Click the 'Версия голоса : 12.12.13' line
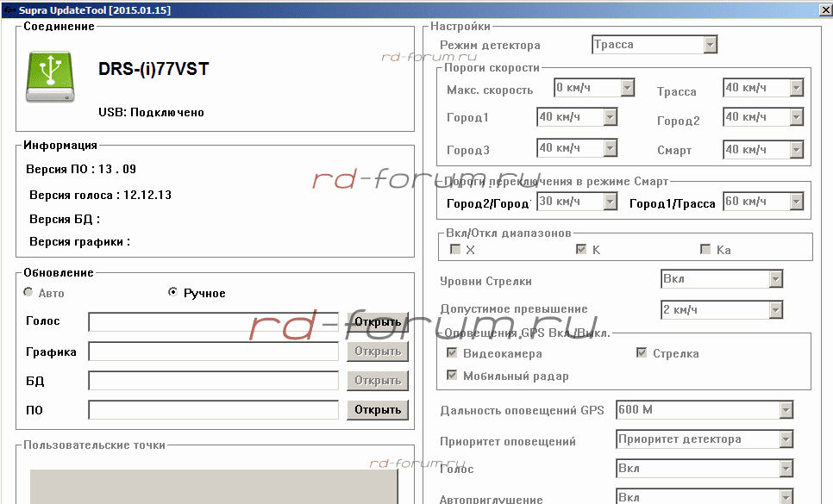The image size is (833, 504). click(x=100, y=196)
